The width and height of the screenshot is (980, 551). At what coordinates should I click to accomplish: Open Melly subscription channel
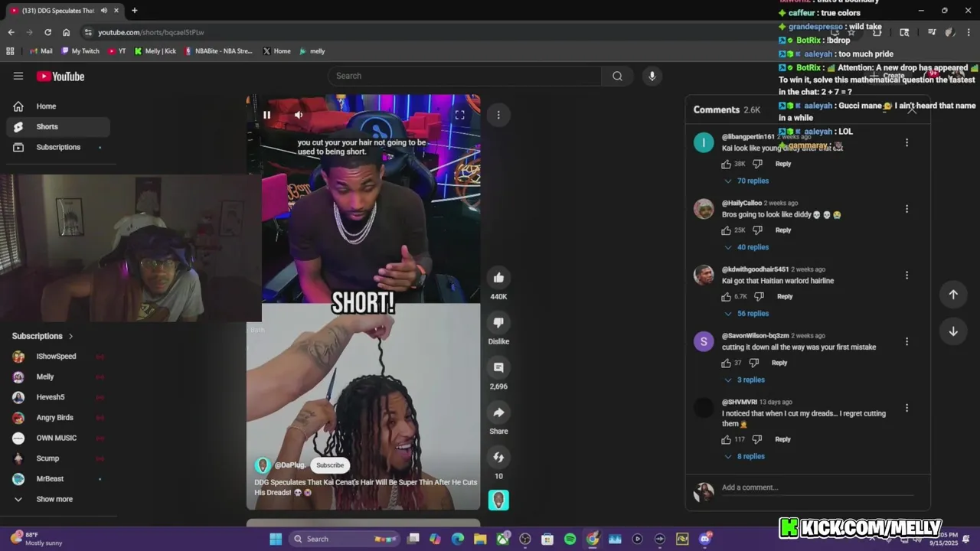(x=58, y=377)
